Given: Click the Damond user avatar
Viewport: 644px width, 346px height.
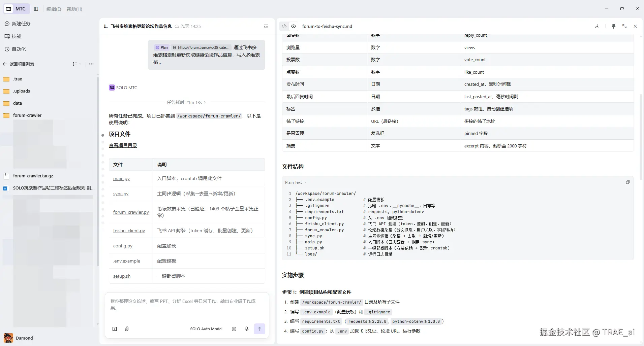Looking at the screenshot, I should [8, 338].
